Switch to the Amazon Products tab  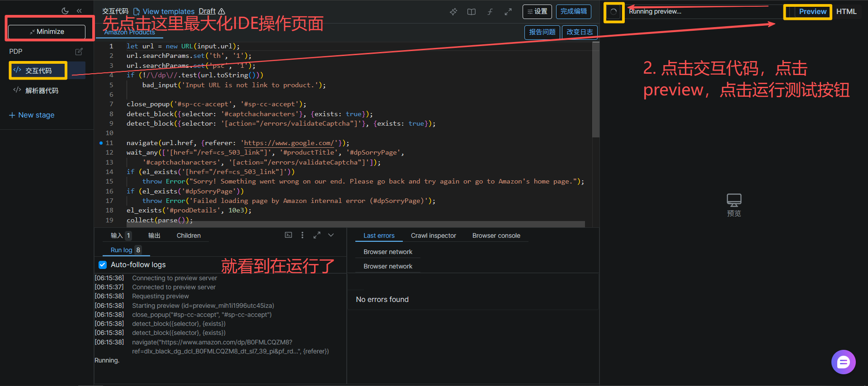tap(129, 33)
